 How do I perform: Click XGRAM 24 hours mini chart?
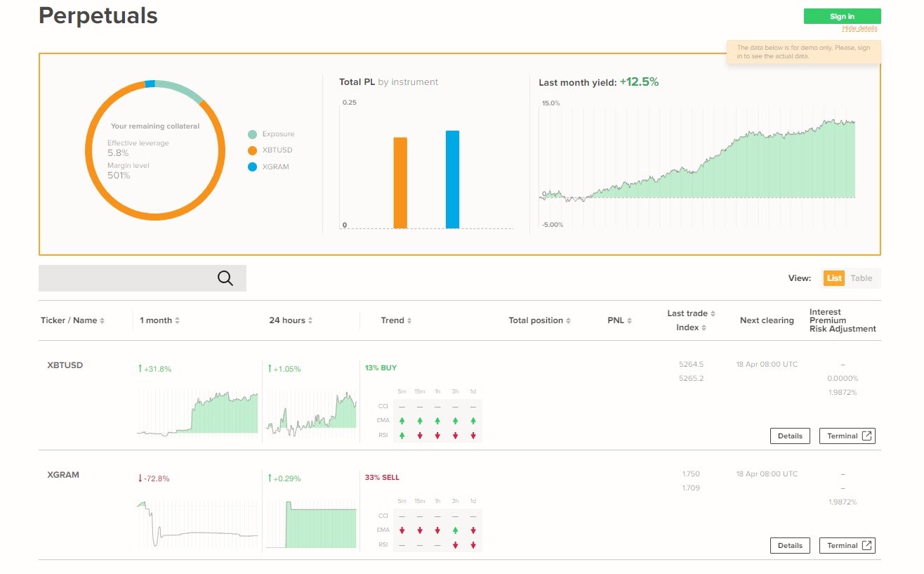click(x=311, y=523)
